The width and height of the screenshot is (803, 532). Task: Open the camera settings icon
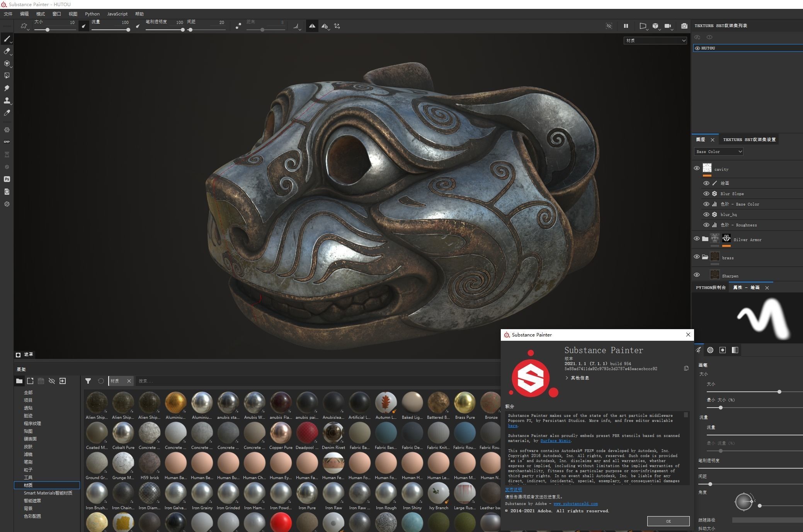pyautogui.click(x=668, y=26)
